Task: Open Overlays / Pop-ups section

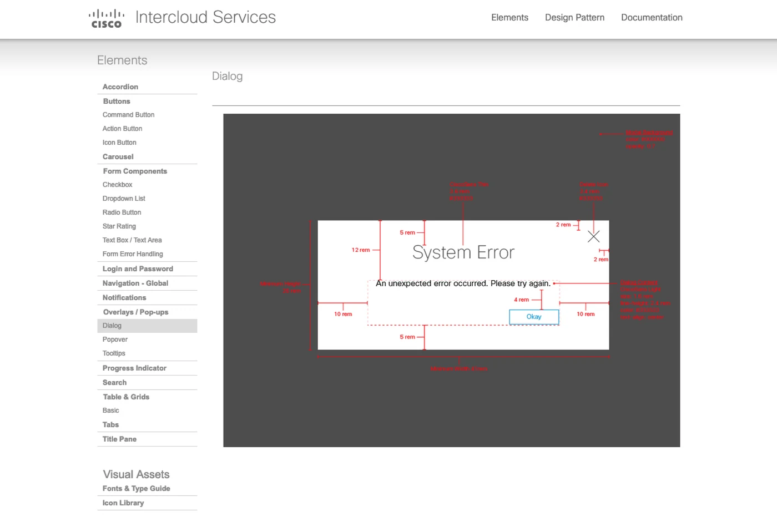Action: pyautogui.click(x=135, y=312)
